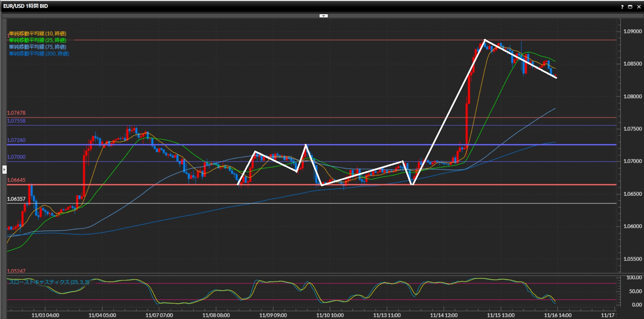Click the 1.07000 horizontal line label

pyautogui.click(x=16, y=157)
